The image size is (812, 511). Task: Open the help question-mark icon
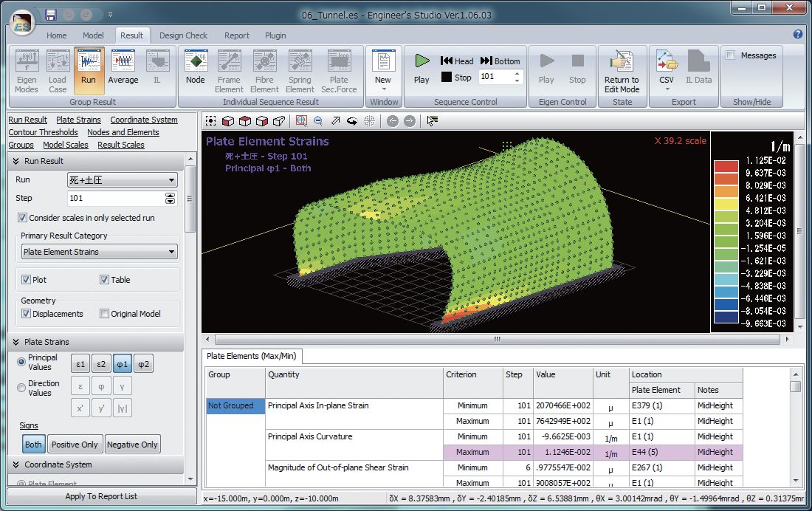[797, 34]
